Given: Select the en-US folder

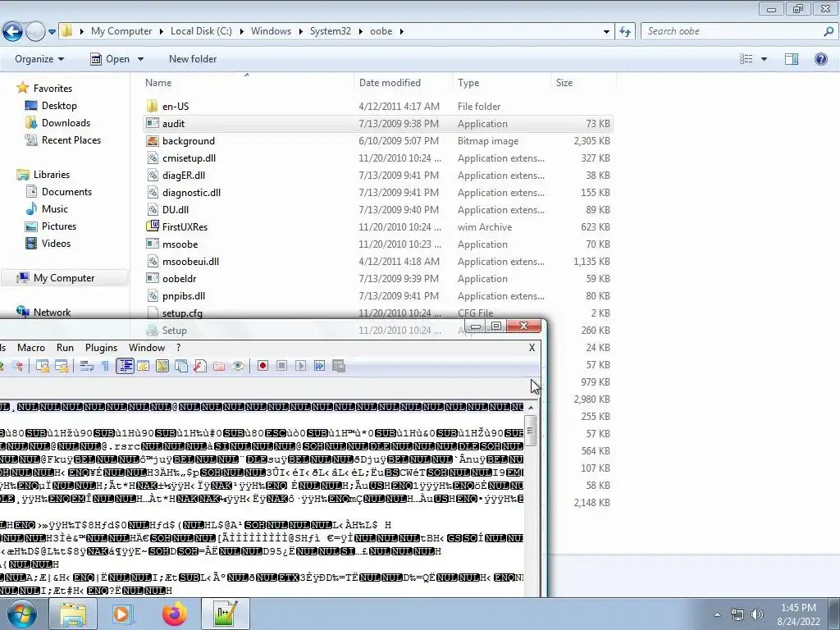Looking at the screenshot, I should pos(377,106).
